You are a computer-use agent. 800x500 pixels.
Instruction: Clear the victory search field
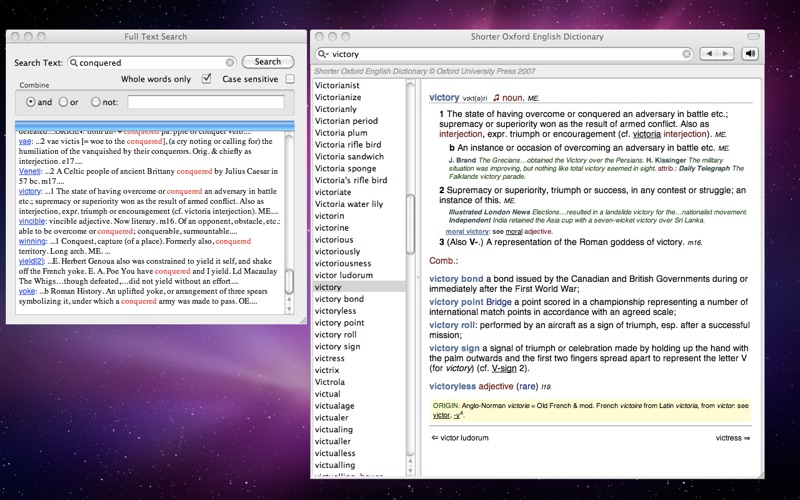(687, 54)
